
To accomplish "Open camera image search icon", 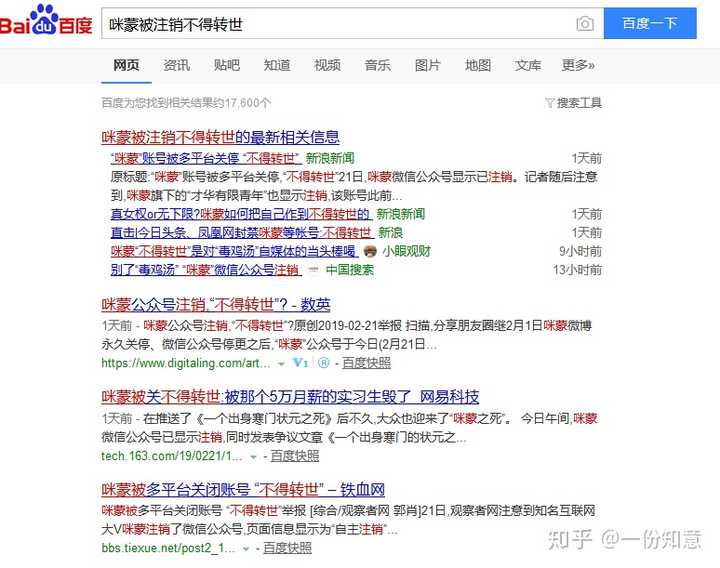I will pyautogui.click(x=585, y=23).
